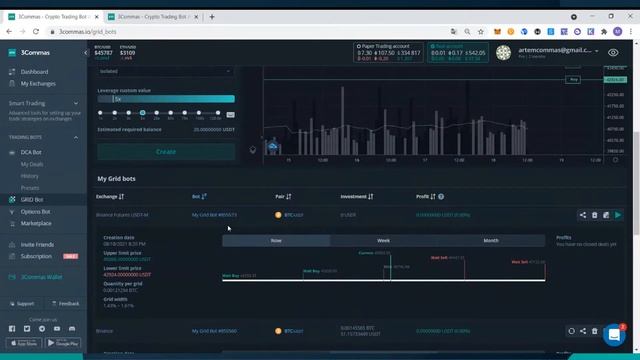Select the Paper Trading account

click(388, 53)
